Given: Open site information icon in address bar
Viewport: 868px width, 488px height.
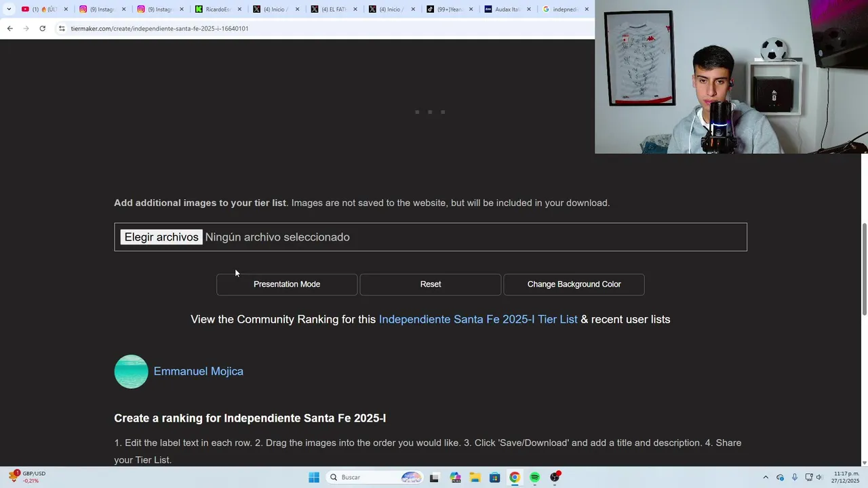Looking at the screenshot, I should click(62, 28).
